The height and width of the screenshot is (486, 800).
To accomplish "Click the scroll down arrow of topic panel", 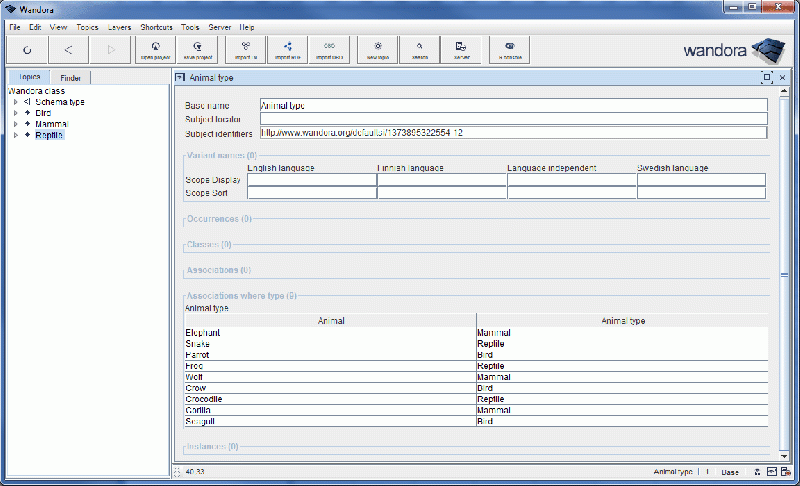I will click(784, 456).
